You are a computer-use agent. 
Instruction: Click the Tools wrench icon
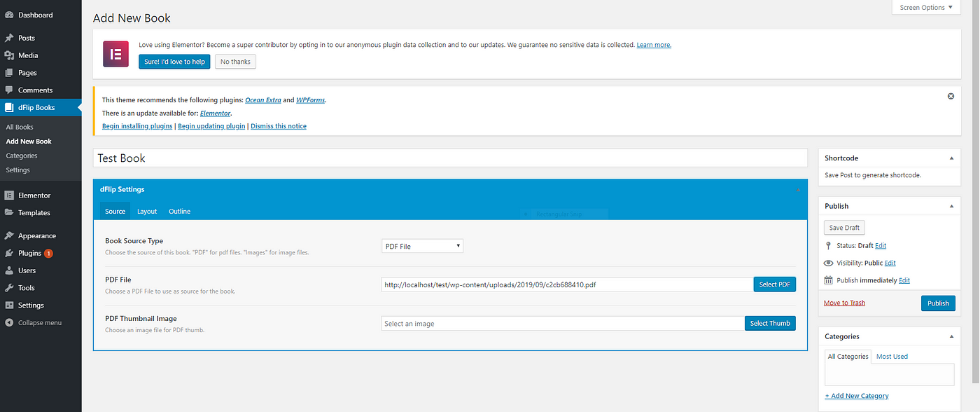pyautogui.click(x=9, y=288)
